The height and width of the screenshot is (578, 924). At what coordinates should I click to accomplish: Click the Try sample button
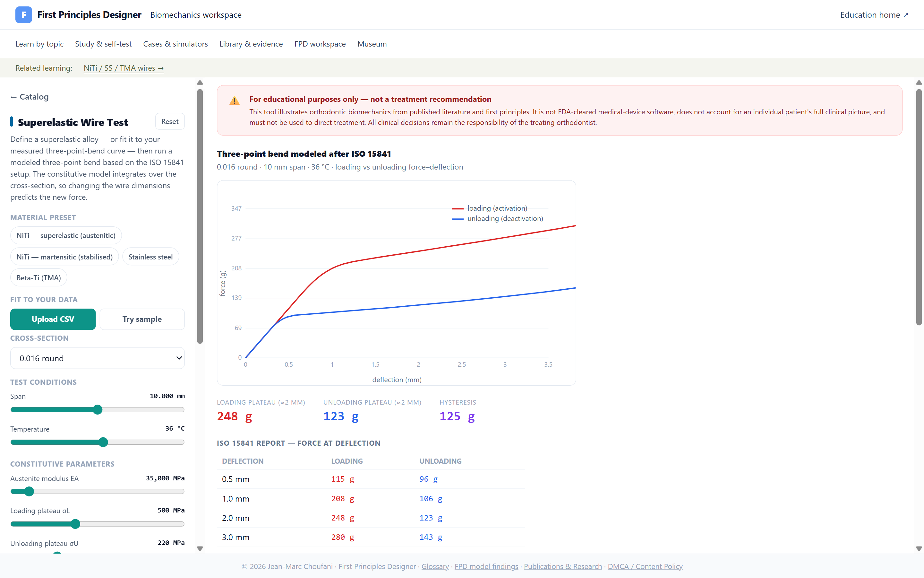142,319
